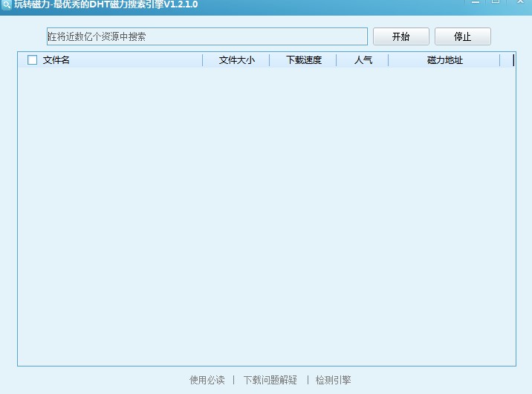Image resolution: width=532 pixels, height=394 pixels.
Task: Toggle the select-all checkbox beside 文件名
Action: click(x=32, y=60)
